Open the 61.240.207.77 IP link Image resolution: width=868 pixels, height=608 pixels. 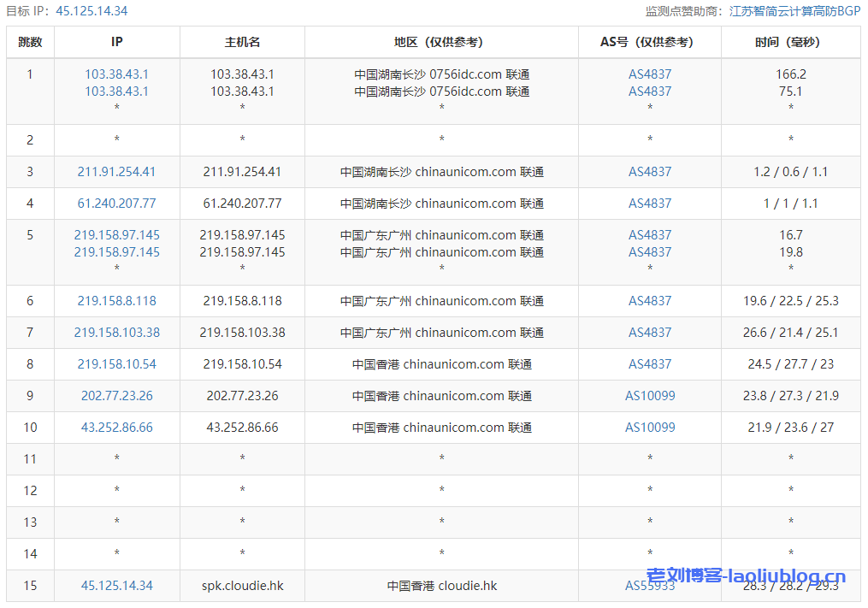click(116, 204)
